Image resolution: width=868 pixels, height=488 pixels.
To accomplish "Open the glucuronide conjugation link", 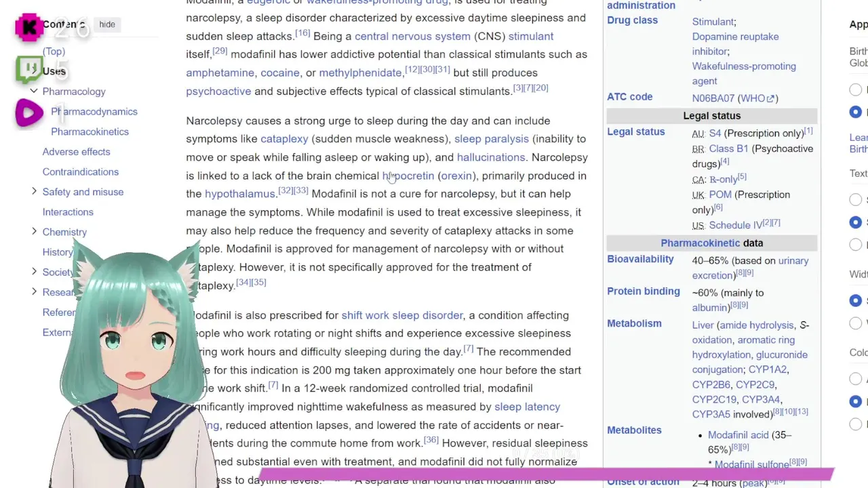I will click(x=750, y=362).
